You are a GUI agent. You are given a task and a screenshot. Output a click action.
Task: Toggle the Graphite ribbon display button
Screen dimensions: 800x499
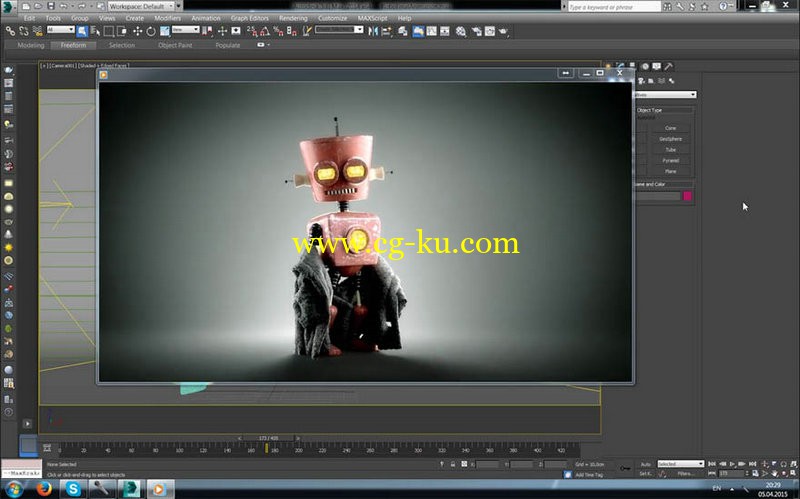418,31
